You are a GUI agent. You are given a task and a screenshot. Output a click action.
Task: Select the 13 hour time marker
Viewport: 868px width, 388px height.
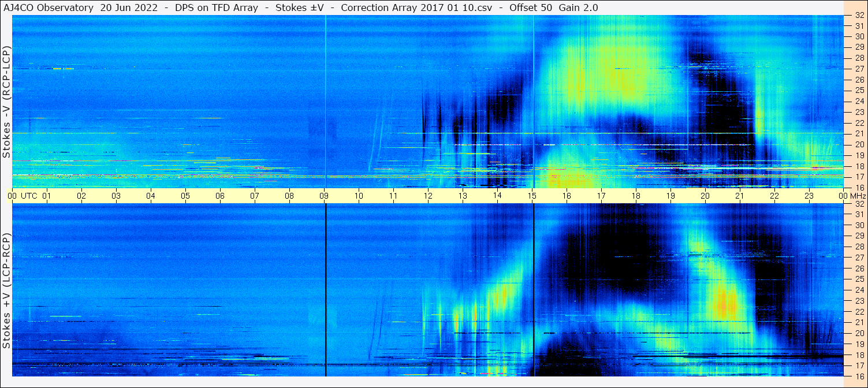pyautogui.click(x=463, y=196)
